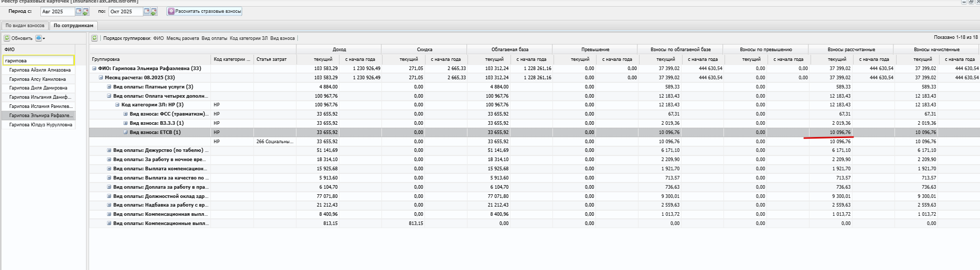Expand Вид оплаты: Платные услуги row
Screen dimensions: 980x270
pos(109,87)
